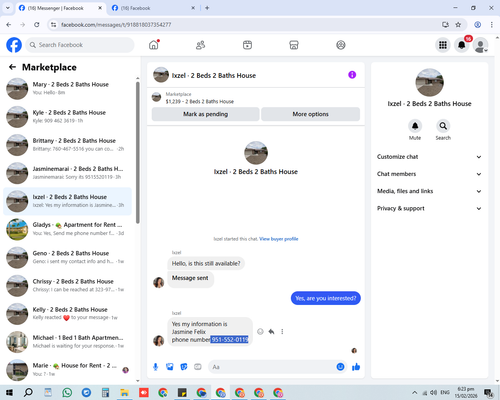Open the account profile avatar menu
The height and width of the screenshot is (400, 500).
coord(480,45)
